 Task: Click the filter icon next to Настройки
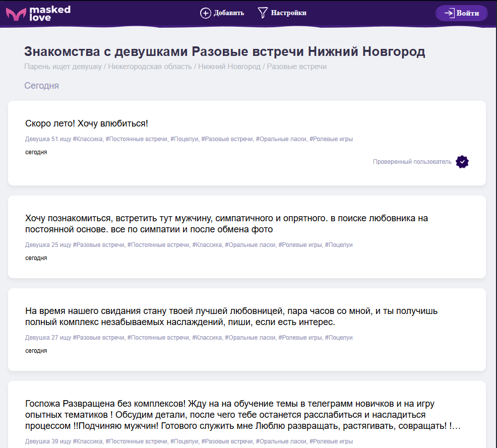(x=262, y=13)
